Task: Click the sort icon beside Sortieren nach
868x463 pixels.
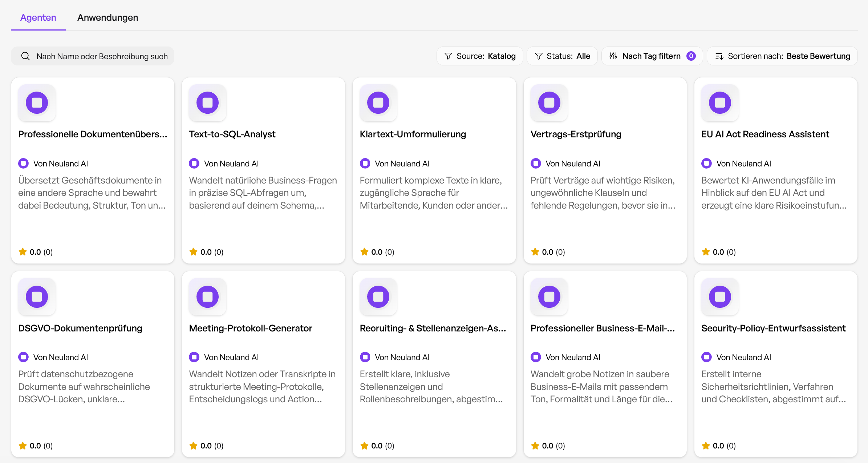Action: (x=719, y=56)
